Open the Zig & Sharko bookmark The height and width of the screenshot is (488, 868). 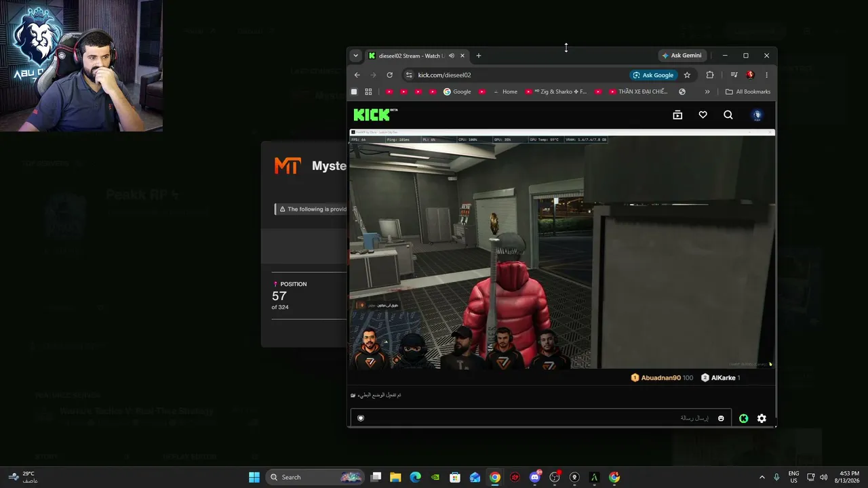(555, 91)
